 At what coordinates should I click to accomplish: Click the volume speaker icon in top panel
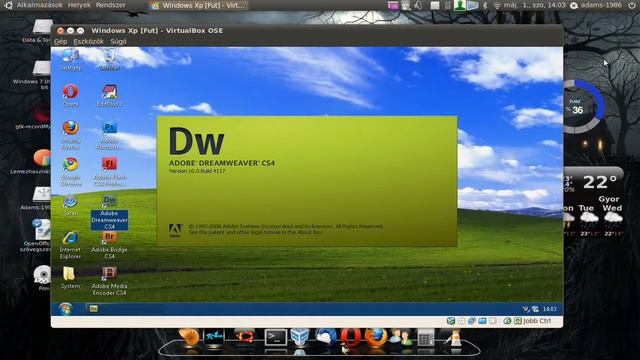pos(418,5)
